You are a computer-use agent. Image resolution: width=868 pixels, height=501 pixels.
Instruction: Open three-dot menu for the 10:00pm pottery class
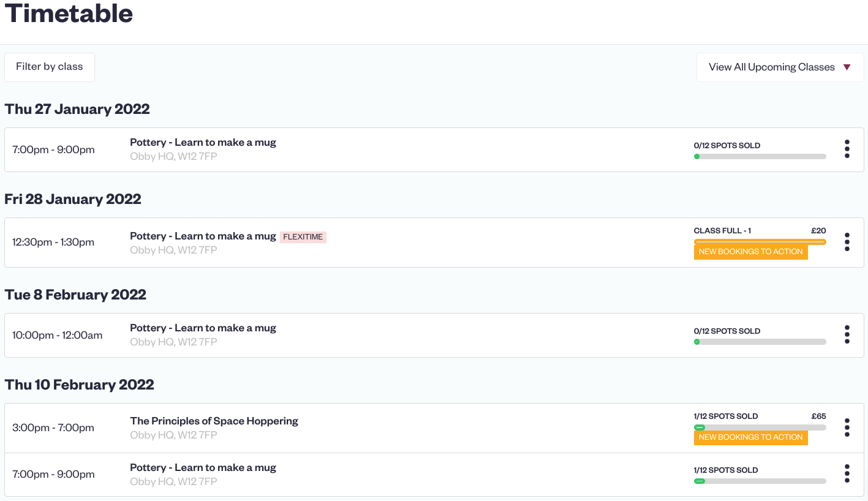coord(847,334)
